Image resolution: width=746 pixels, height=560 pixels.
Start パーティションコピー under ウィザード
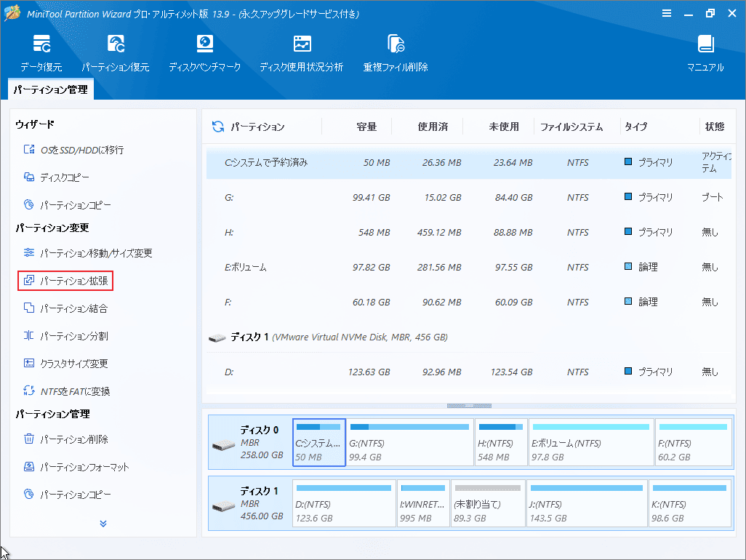tap(67, 205)
